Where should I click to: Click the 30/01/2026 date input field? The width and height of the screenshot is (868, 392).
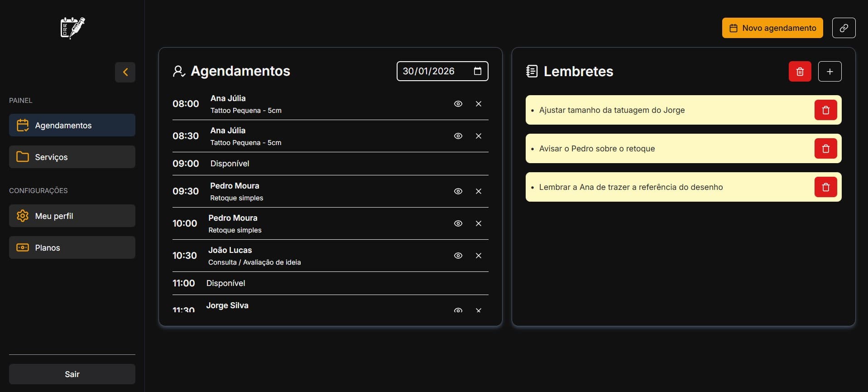click(442, 71)
